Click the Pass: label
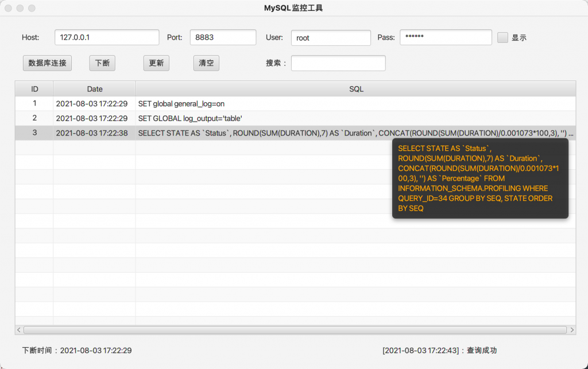The height and width of the screenshot is (369, 588). tap(386, 37)
